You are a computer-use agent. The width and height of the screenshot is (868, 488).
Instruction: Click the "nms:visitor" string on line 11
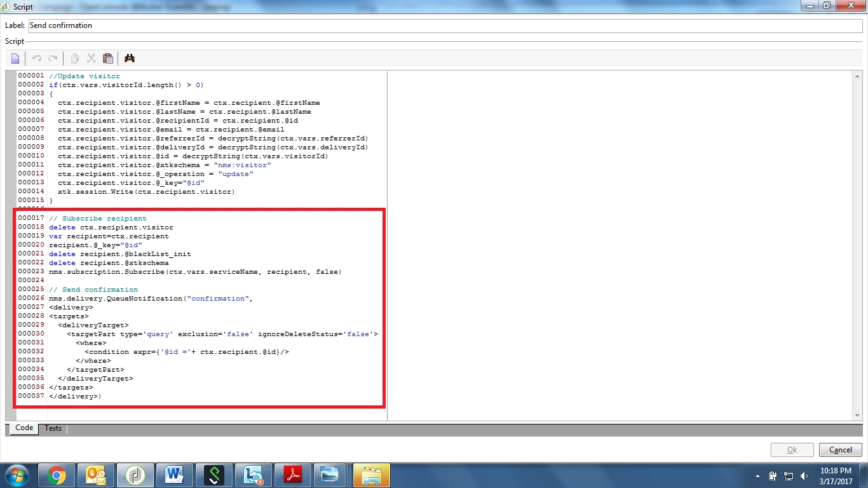pos(242,165)
